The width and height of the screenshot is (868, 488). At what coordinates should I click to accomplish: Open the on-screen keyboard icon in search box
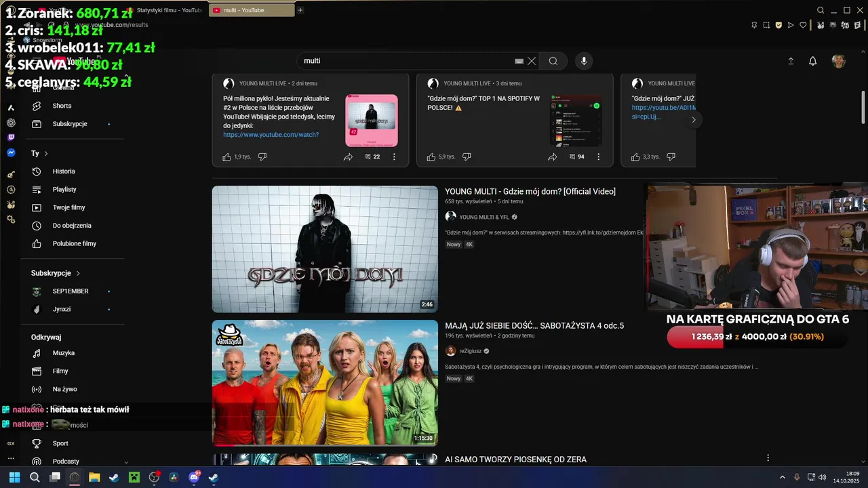click(x=519, y=61)
